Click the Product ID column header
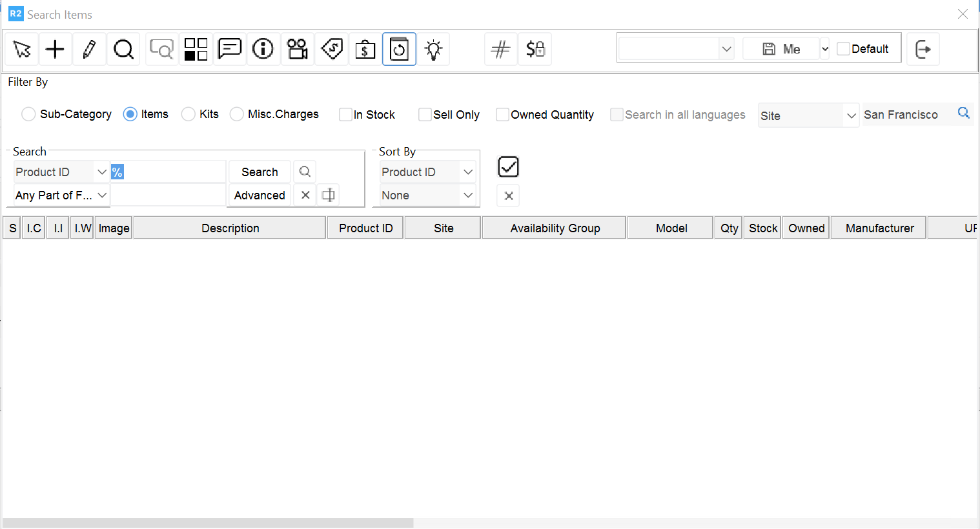The image size is (980, 529). 365,228
